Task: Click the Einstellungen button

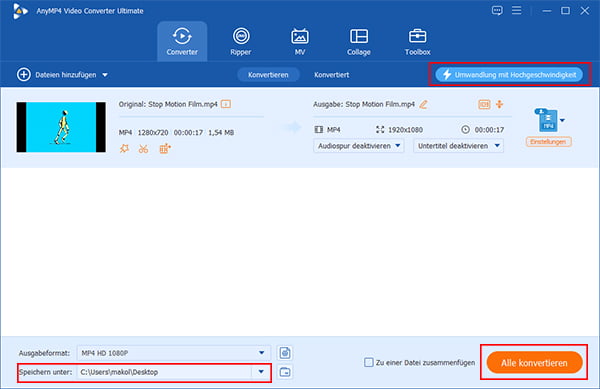Action: pyautogui.click(x=548, y=142)
